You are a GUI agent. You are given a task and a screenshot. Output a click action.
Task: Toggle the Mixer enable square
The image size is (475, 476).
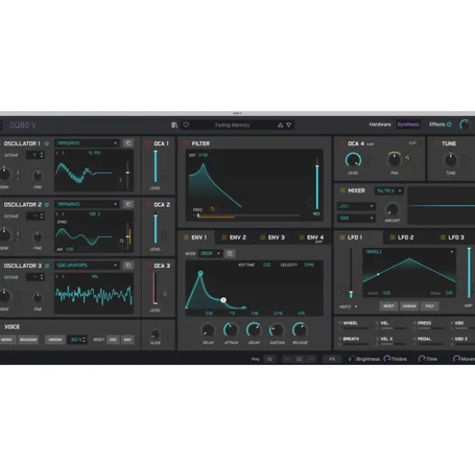(x=342, y=190)
